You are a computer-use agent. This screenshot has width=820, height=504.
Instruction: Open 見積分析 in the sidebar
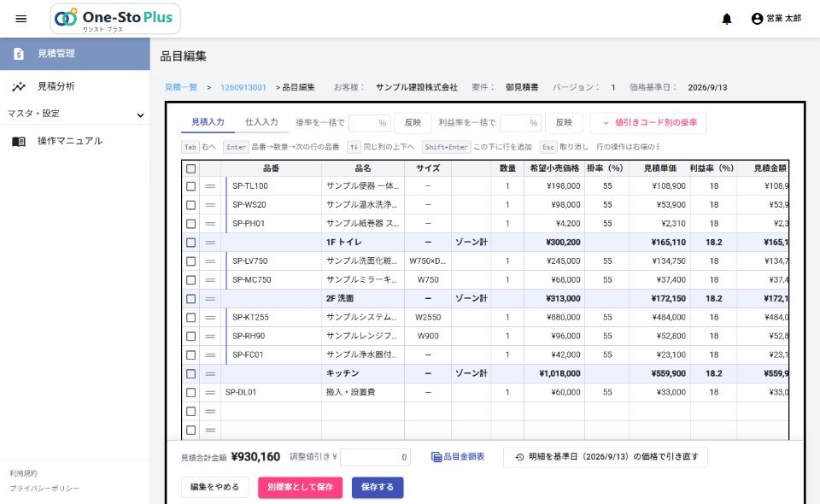pyautogui.click(x=75, y=87)
